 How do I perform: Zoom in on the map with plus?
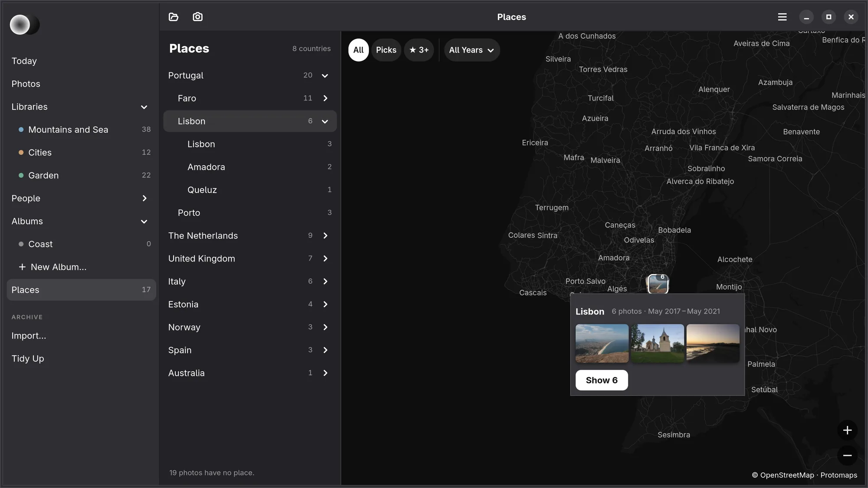click(847, 430)
